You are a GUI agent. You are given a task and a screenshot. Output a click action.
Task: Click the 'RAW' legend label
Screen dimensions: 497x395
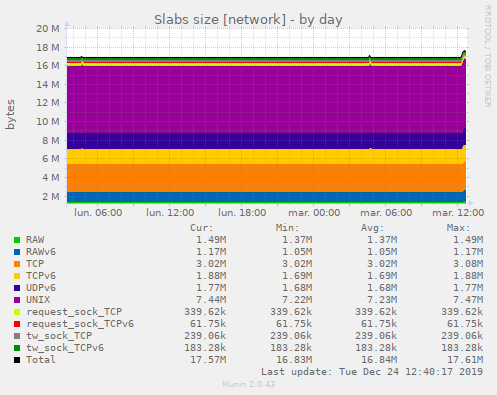click(35, 240)
